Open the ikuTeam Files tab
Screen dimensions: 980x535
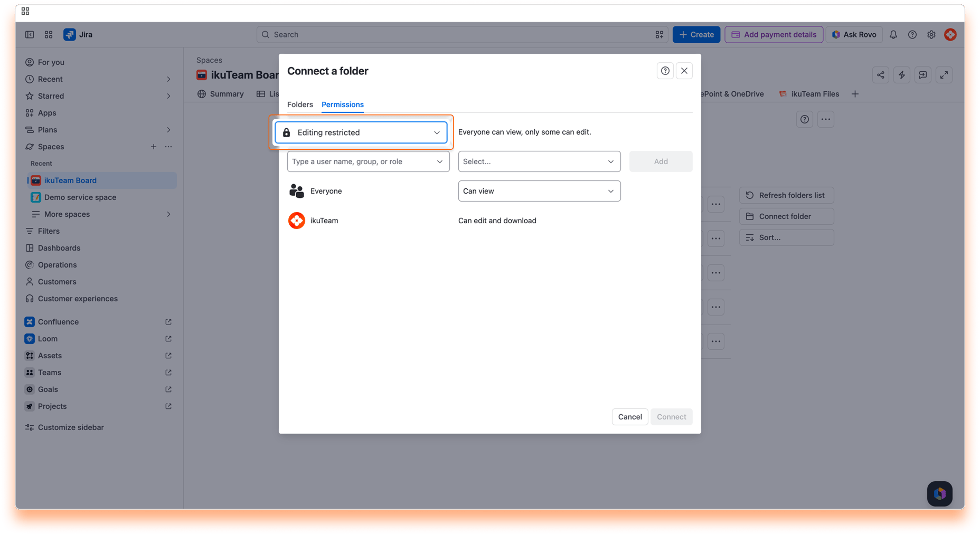pos(809,94)
